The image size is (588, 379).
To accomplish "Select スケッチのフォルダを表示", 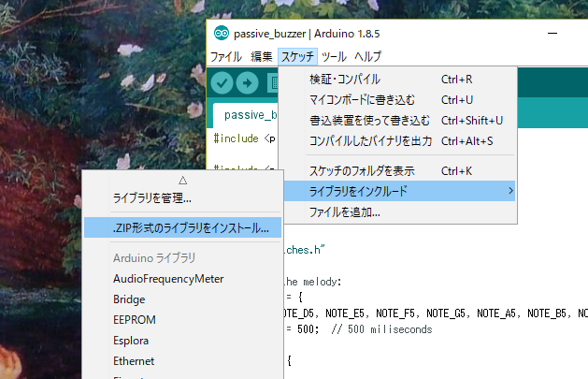I will [399, 171].
